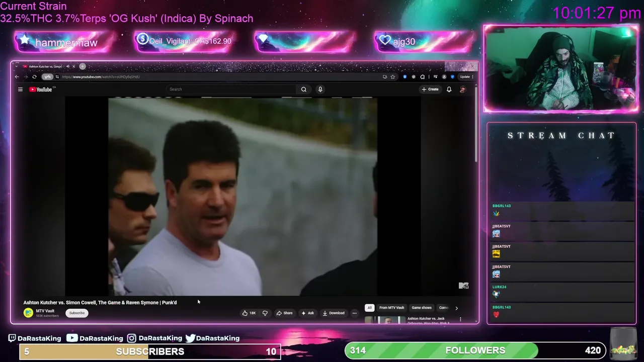Start voice search with microphone icon
The image size is (644, 362).
tap(320, 89)
